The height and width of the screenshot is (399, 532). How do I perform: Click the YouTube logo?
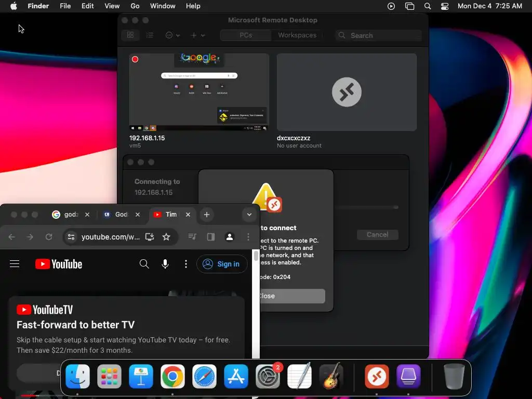coord(59,264)
